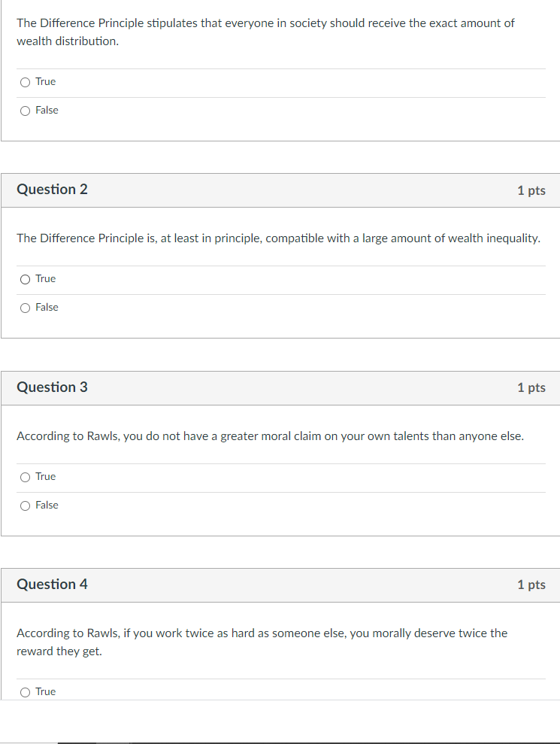Select False for Question 2
This screenshot has width=560, height=744.
point(25,307)
